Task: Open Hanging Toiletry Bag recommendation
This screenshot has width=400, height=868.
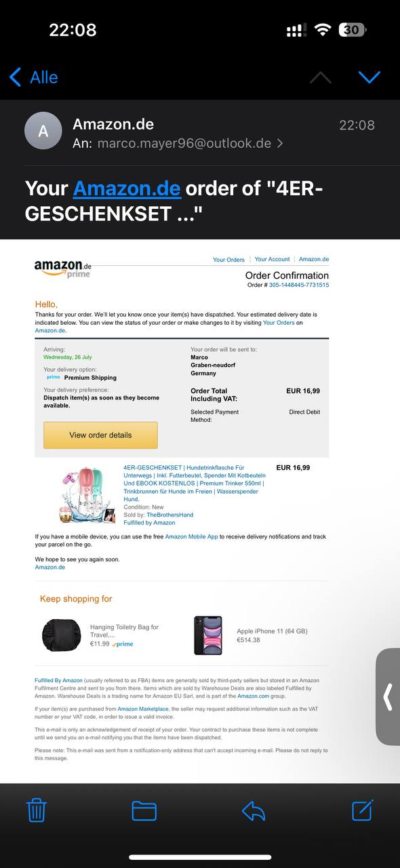Action: coord(124,631)
